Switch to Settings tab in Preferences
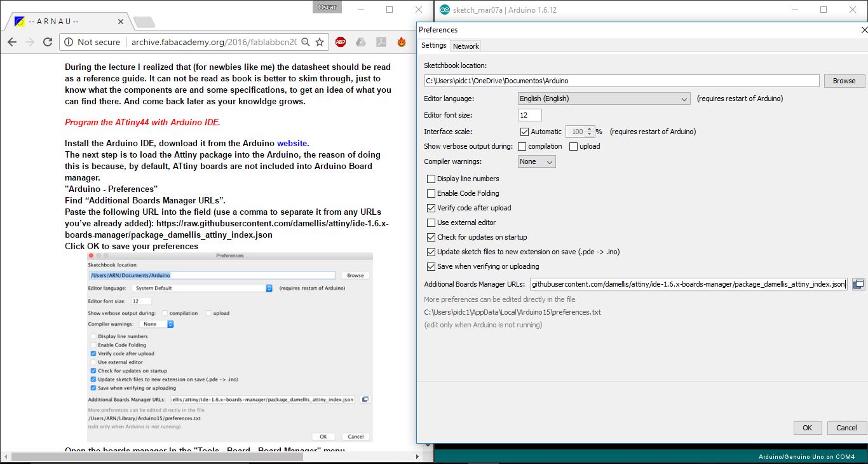 (x=434, y=46)
